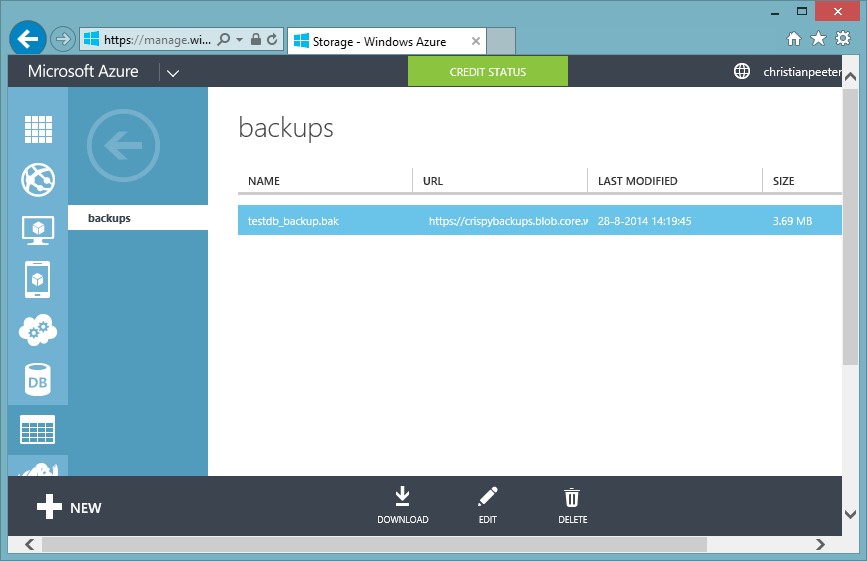Screen dimensions: 867x561
Task: Expand Microsoft Azure dropdown chevron
Action: tap(173, 73)
